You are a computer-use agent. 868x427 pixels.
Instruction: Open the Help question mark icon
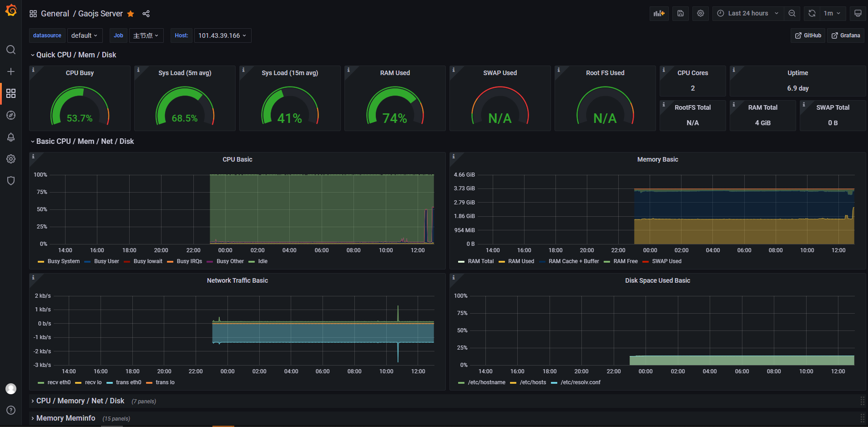pyautogui.click(x=11, y=410)
